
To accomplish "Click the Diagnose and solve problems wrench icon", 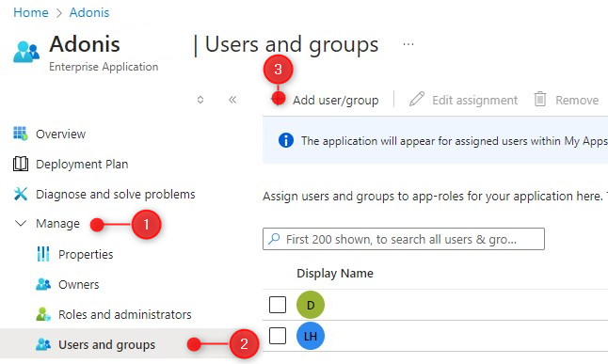I will click(x=20, y=194).
